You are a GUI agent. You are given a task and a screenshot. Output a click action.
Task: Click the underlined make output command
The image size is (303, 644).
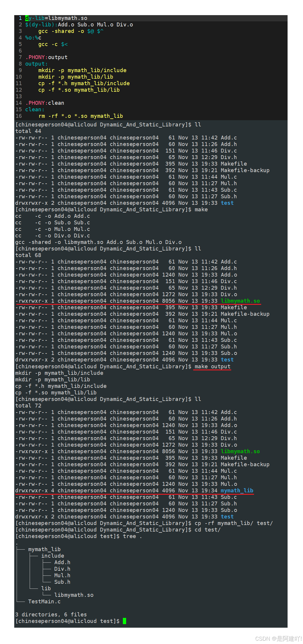(212, 367)
